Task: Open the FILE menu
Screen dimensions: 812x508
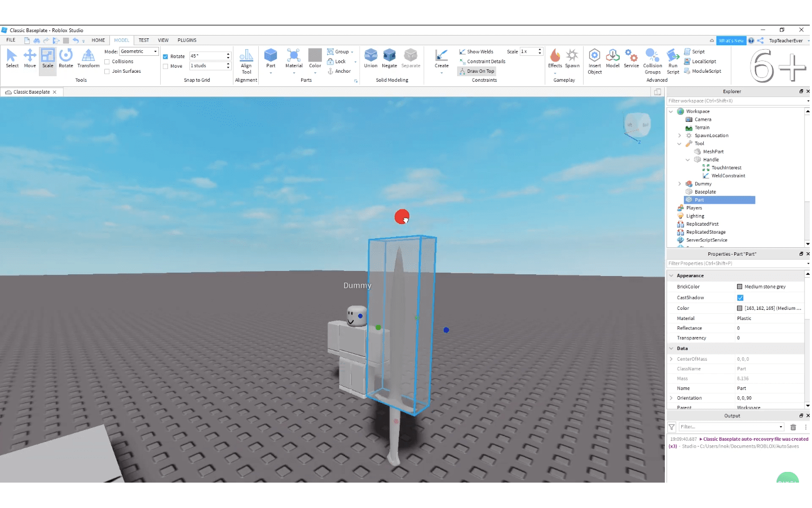Action: [11, 40]
